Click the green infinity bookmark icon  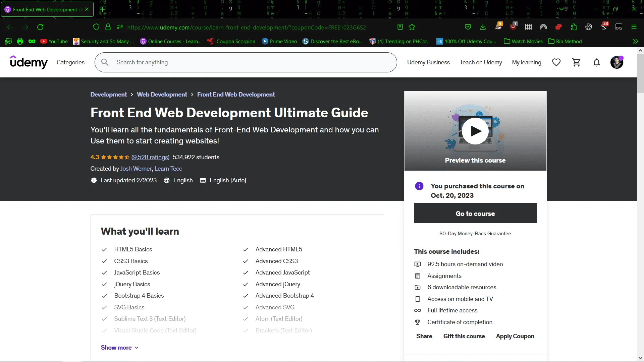tap(32, 41)
